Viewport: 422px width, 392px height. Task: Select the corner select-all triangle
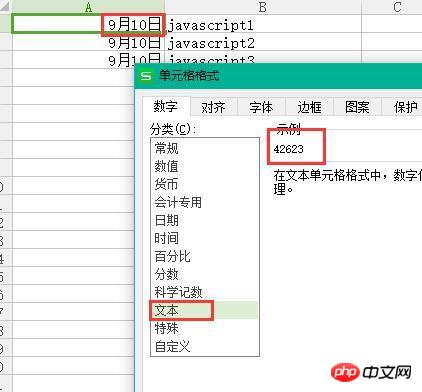[6, 7]
